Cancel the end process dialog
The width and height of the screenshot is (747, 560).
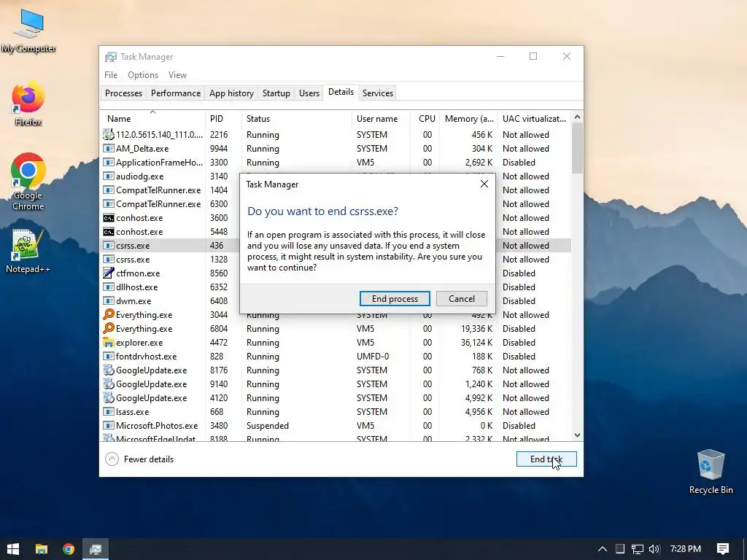[x=461, y=298]
